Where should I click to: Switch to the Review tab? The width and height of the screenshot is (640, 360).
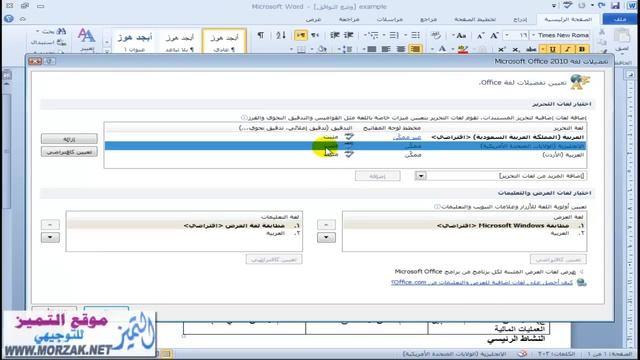pyautogui.click(x=349, y=19)
